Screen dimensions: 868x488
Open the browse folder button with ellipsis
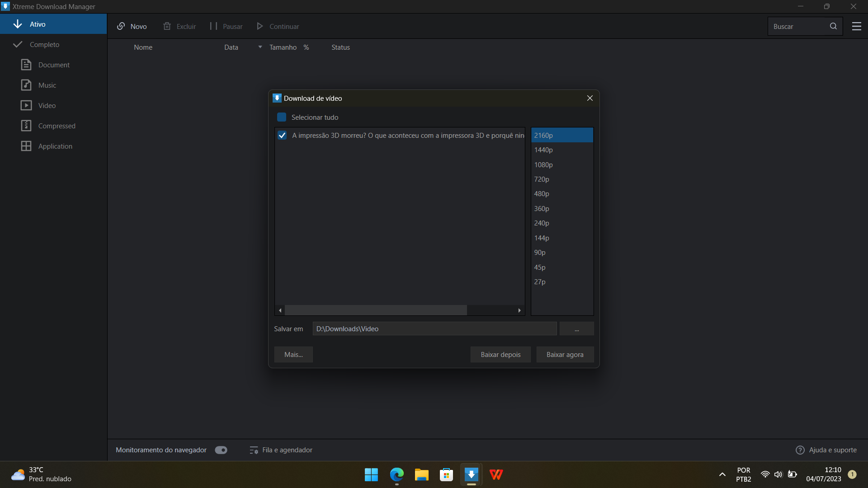[x=576, y=328]
